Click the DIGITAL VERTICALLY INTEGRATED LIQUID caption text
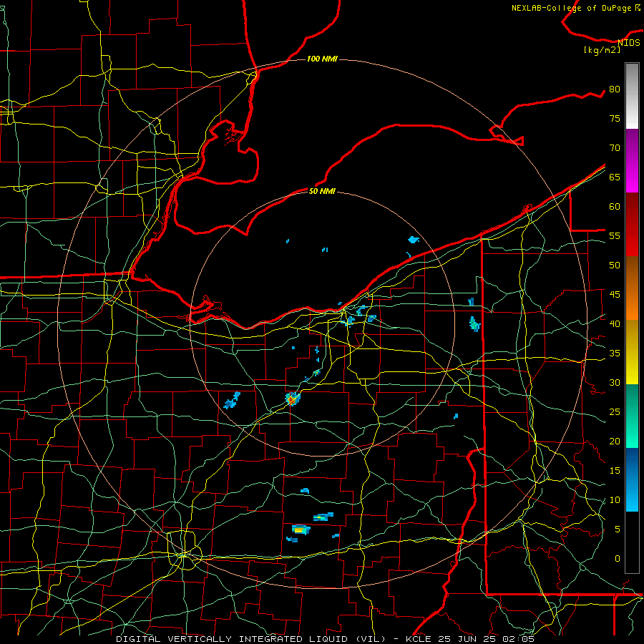The image size is (644, 644). [250, 639]
